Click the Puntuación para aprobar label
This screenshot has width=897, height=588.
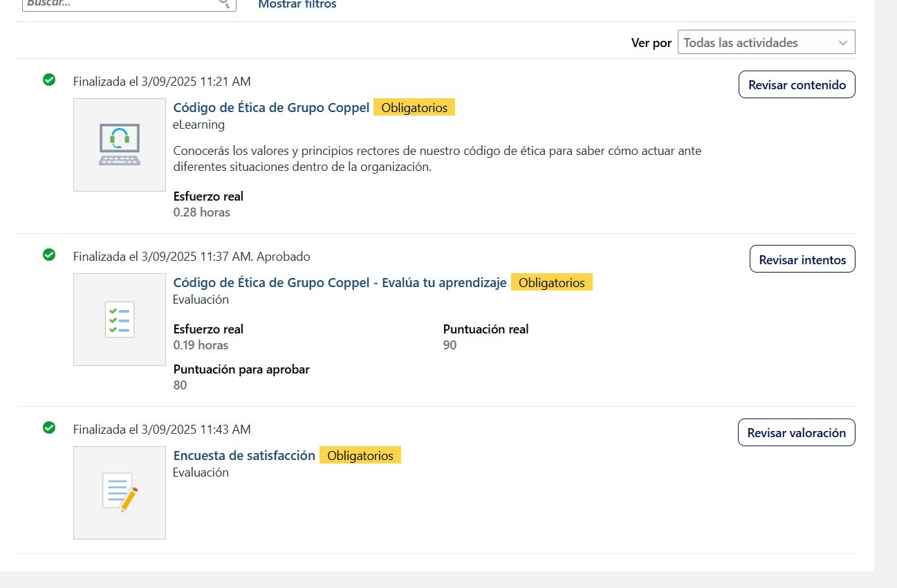point(241,369)
